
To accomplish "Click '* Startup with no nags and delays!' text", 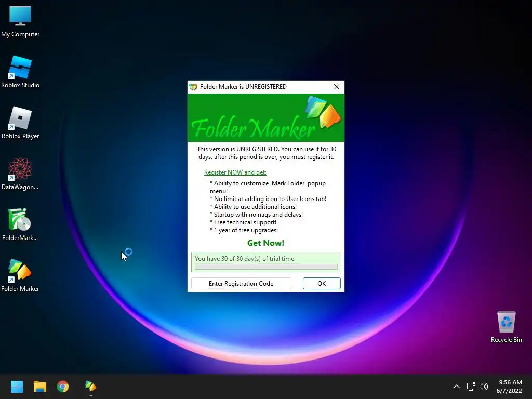I will tap(256, 215).
